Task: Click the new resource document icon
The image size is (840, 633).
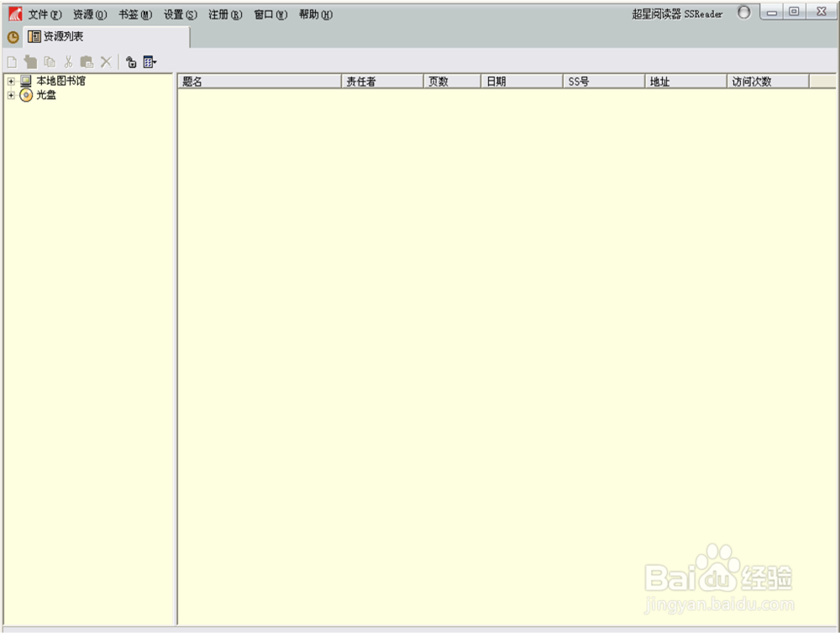Action: pos(12,61)
